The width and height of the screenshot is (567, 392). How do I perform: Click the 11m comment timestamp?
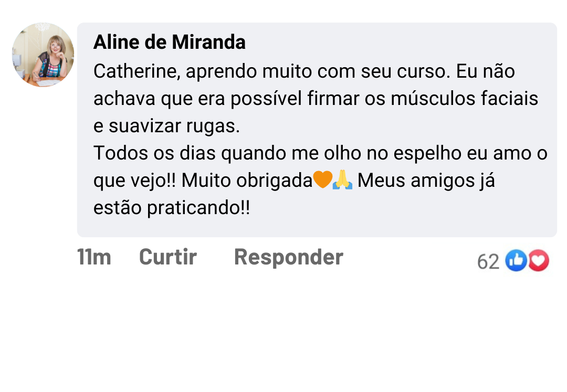[x=94, y=257]
